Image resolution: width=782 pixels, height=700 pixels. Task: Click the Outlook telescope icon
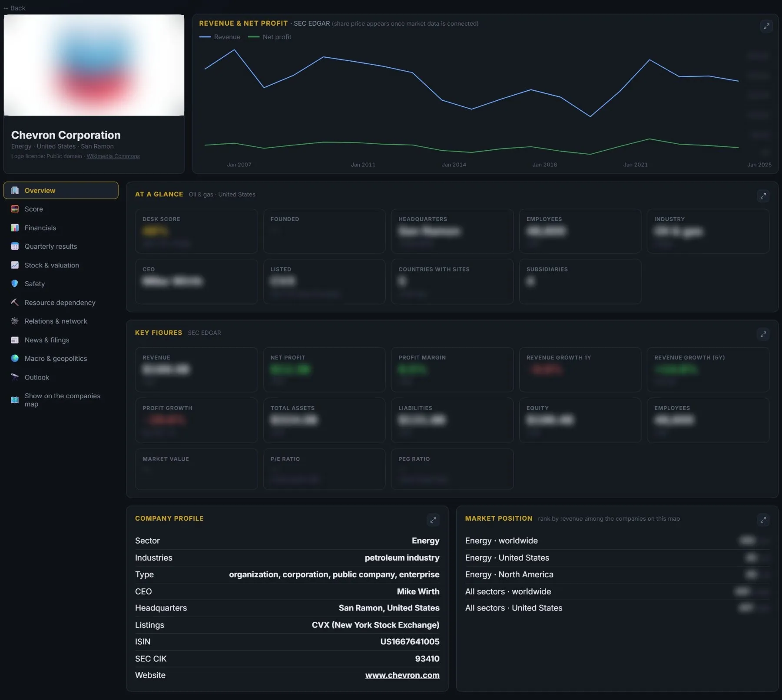[x=15, y=377]
